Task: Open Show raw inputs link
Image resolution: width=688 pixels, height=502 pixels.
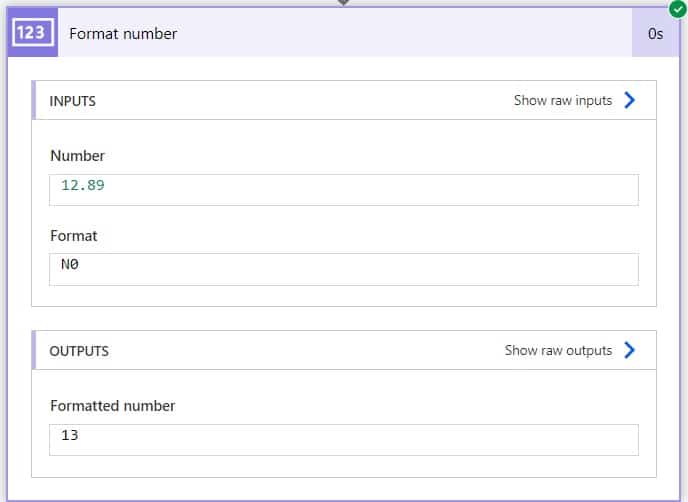Action: pyautogui.click(x=563, y=100)
